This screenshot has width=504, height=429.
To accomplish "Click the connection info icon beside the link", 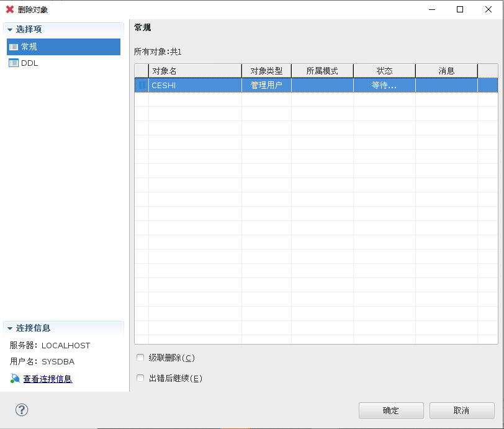I will (x=15, y=378).
